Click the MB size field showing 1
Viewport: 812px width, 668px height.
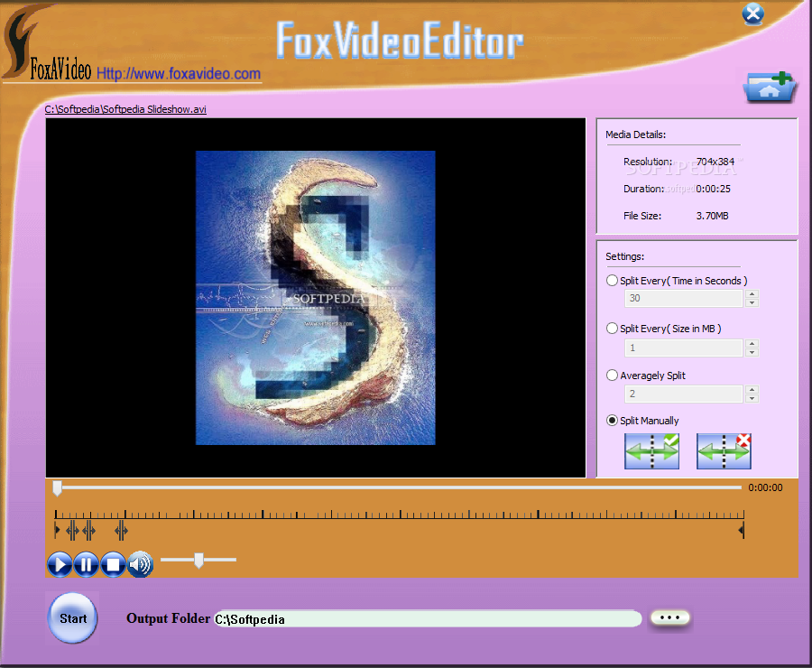point(684,348)
